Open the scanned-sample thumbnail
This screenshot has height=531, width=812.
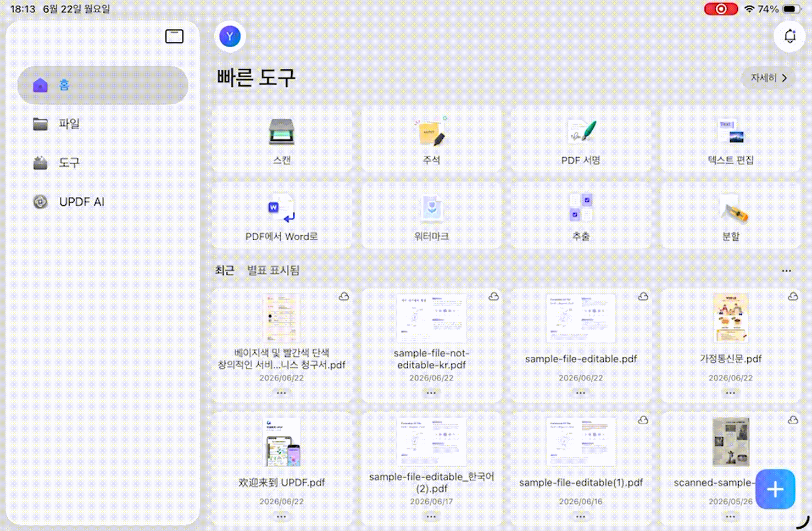pos(731,442)
